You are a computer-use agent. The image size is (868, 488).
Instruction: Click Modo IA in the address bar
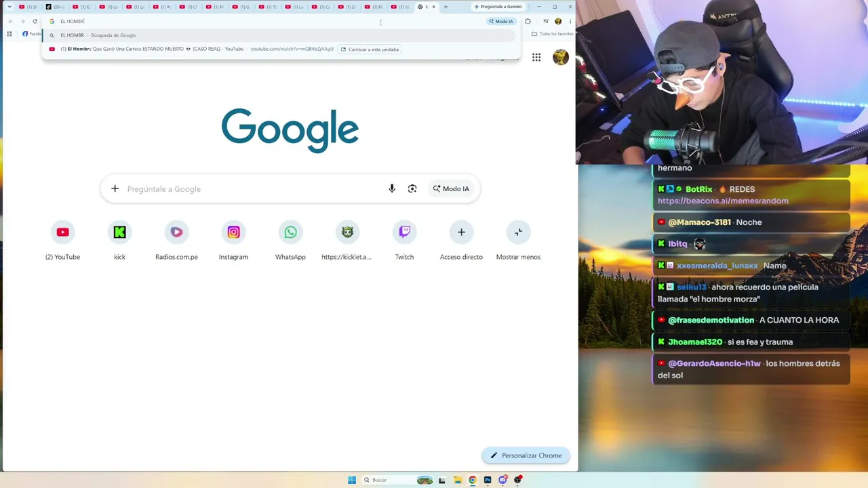[501, 21]
